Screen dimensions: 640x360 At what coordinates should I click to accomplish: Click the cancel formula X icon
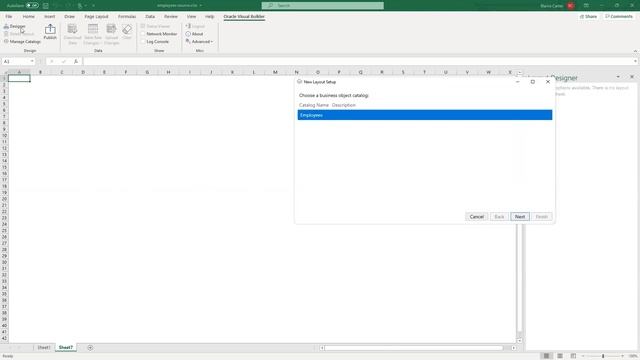coord(52,61)
